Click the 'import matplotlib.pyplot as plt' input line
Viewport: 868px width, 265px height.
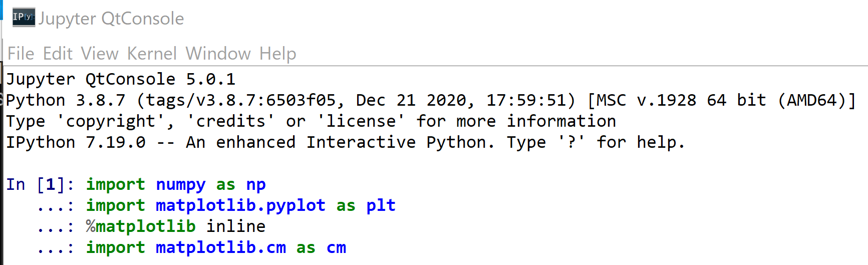point(240,206)
